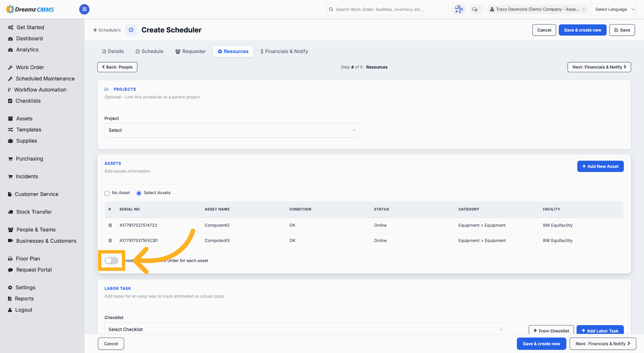Collapse sidebar with hamburger menu icon
The height and width of the screenshot is (353, 644).
tap(84, 9)
